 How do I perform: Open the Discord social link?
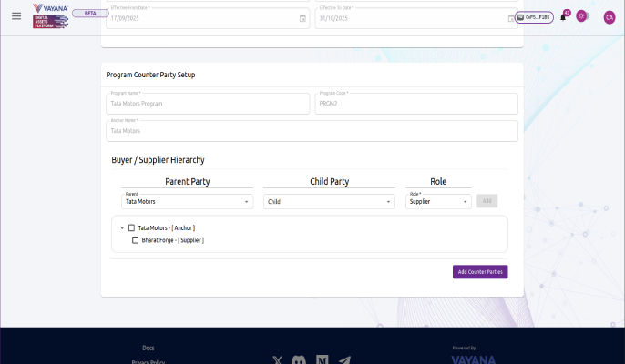point(299,360)
